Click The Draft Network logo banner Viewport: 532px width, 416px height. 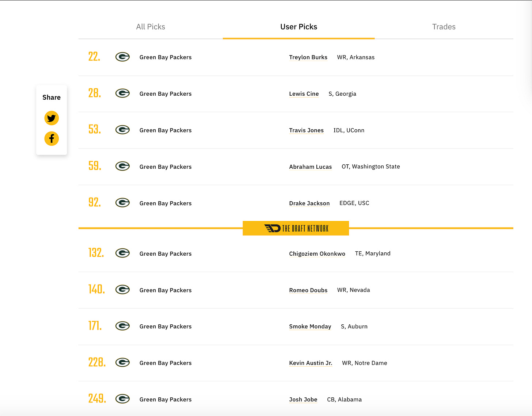(296, 228)
